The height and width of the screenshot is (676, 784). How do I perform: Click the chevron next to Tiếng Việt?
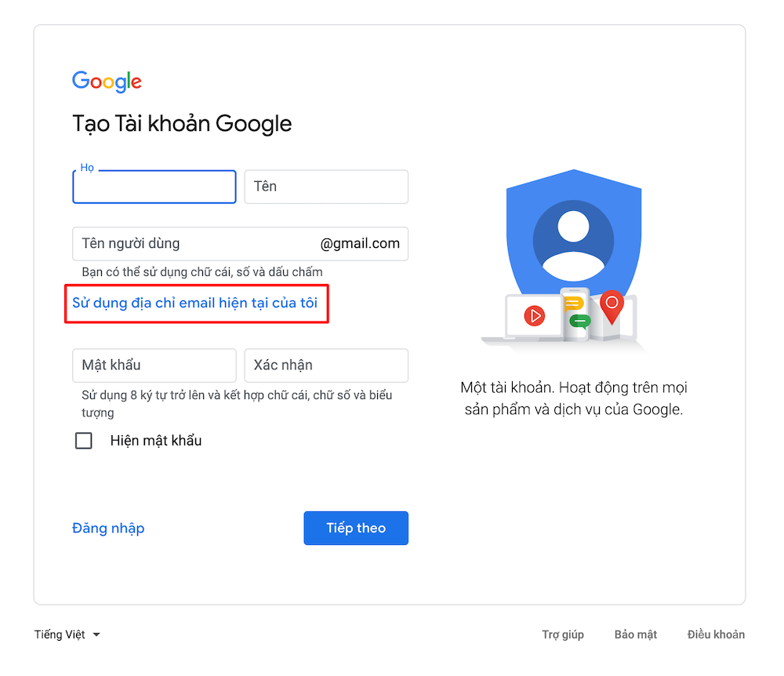point(97,635)
